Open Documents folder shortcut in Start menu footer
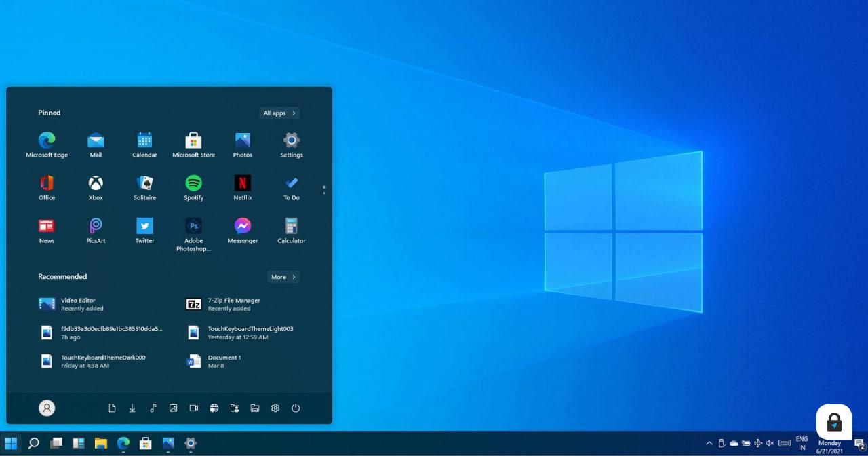 point(113,408)
